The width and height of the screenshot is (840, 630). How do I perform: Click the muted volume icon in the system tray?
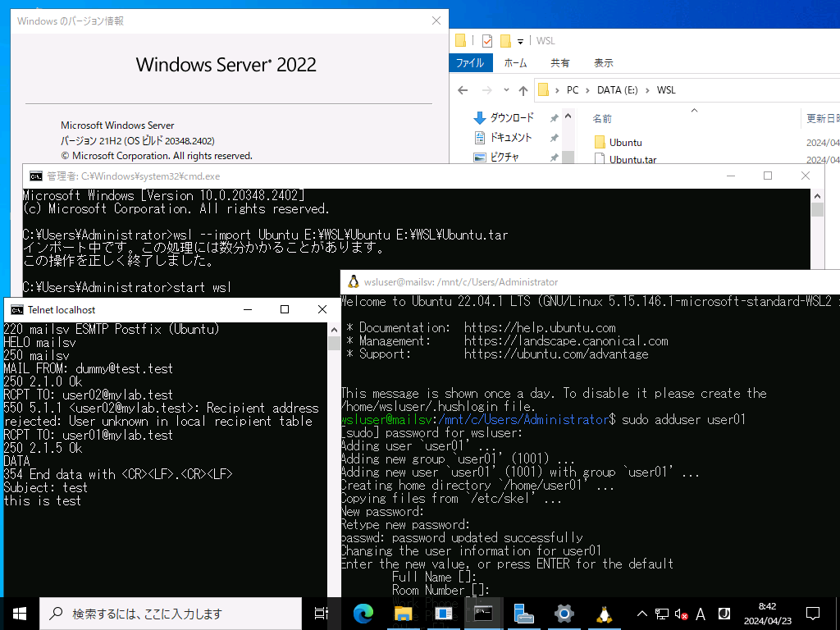coord(682,612)
